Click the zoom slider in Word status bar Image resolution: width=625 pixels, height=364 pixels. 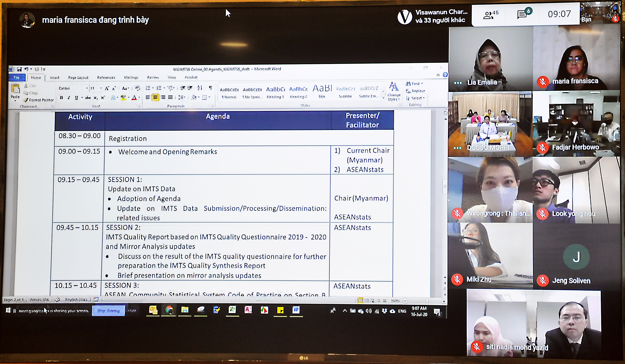pyautogui.click(x=427, y=301)
